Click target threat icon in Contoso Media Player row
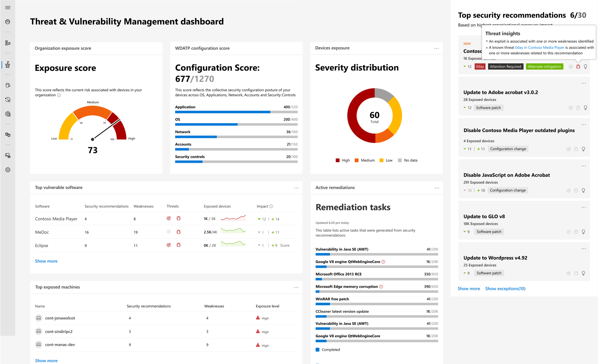This screenshot has height=364, width=598. (x=169, y=219)
